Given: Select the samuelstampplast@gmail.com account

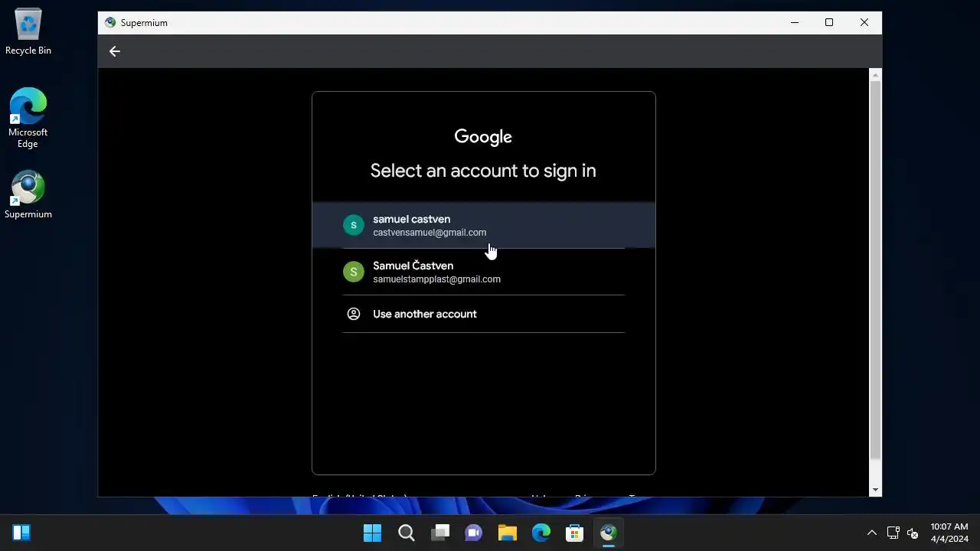Looking at the screenshot, I should (483, 272).
